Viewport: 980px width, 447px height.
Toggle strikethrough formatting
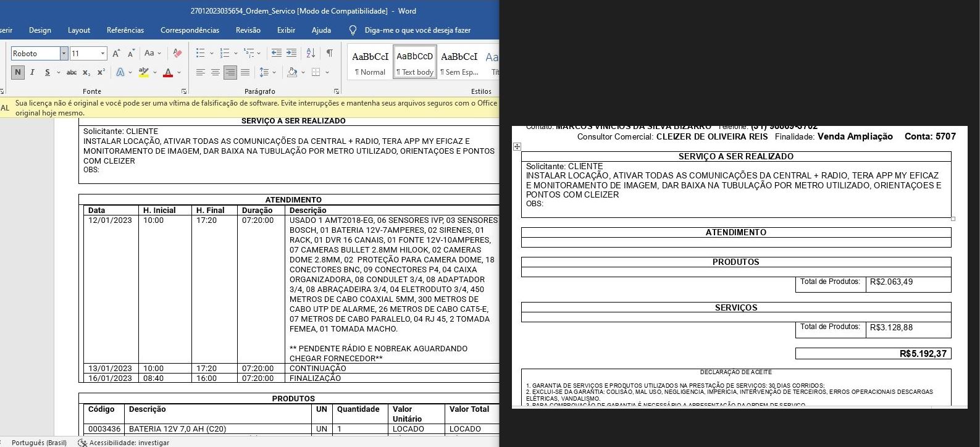pyautogui.click(x=72, y=72)
